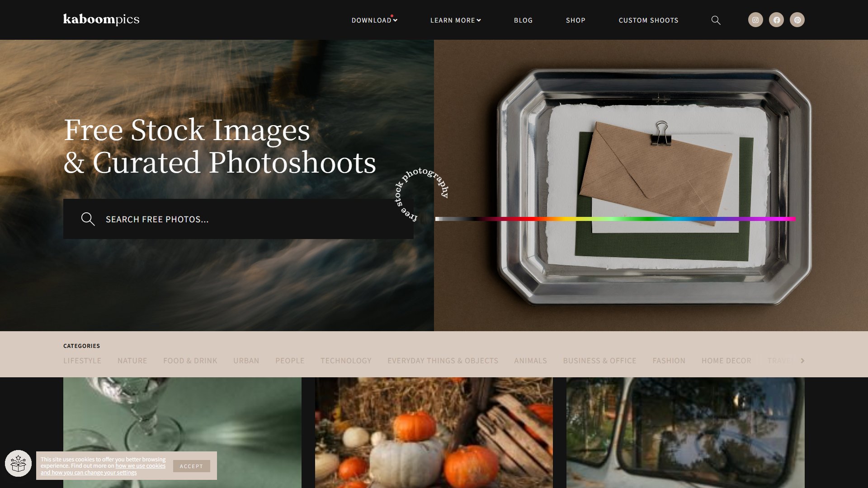Open the Facebook social icon
The width and height of the screenshot is (868, 488).
coord(776,20)
